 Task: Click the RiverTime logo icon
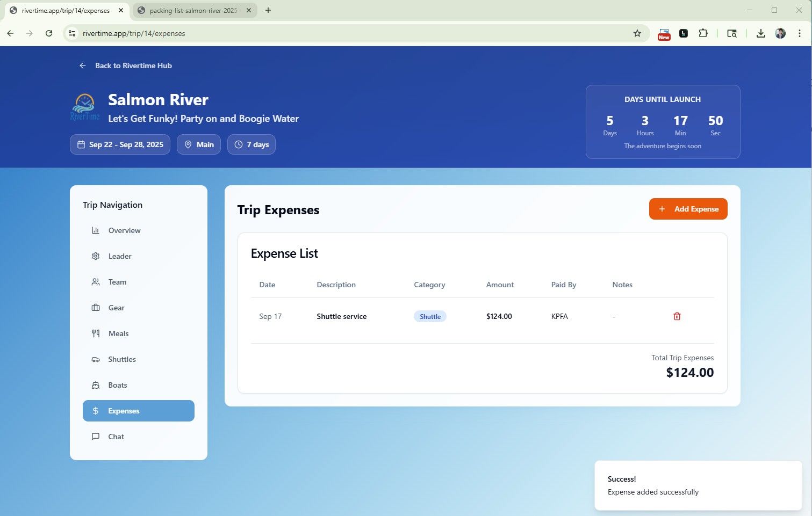tap(85, 107)
